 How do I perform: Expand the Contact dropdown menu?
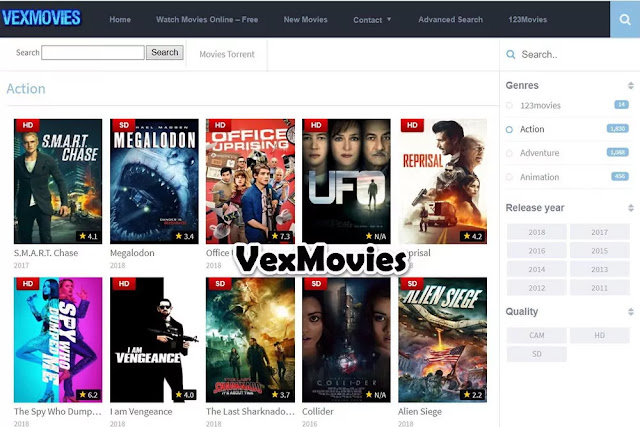pyautogui.click(x=372, y=20)
